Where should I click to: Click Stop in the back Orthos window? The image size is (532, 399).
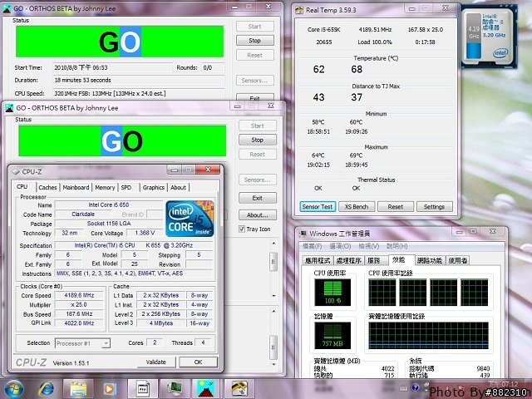pyautogui.click(x=255, y=41)
